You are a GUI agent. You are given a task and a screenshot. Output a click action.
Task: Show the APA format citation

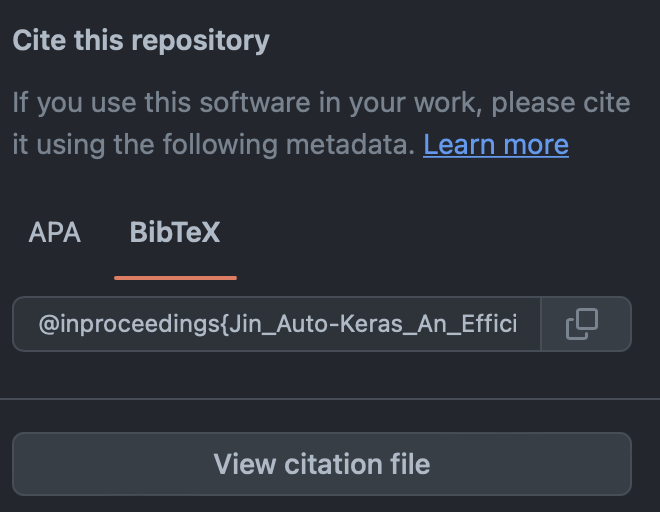tap(54, 233)
